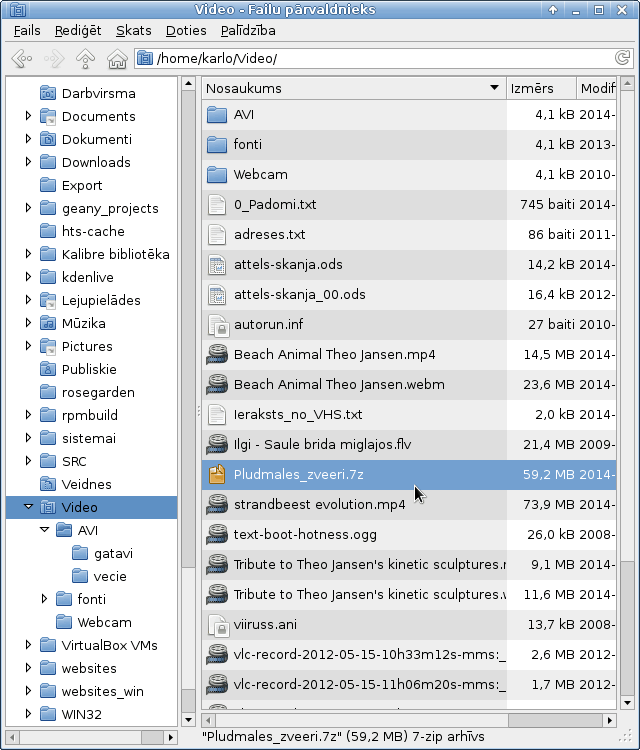Image resolution: width=640 pixels, height=750 pixels.
Task: Sort by the Nosaukums column header
Action: [x=353, y=88]
